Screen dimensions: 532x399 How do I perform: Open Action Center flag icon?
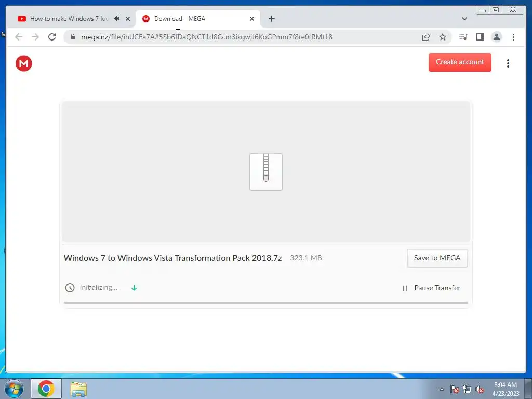tap(455, 389)
